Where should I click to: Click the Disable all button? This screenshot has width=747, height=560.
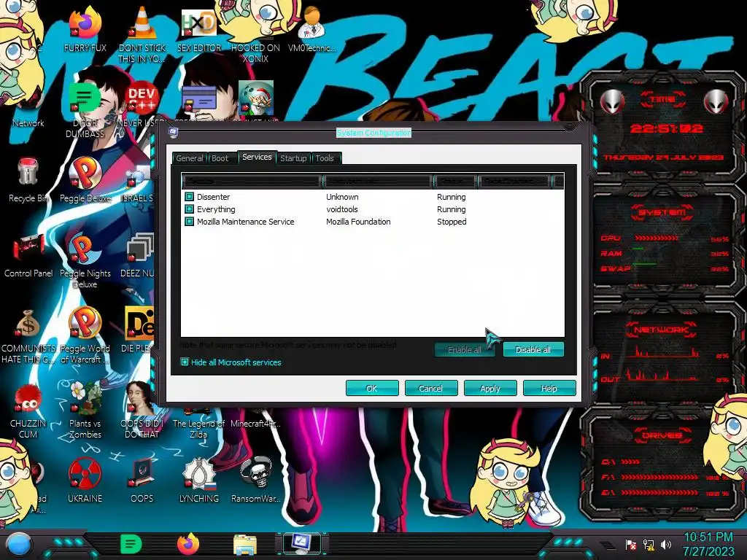(x=533, y=350)
